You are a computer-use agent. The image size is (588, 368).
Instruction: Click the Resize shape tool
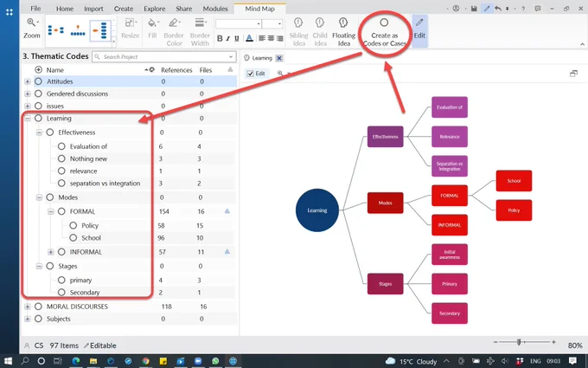click(130, 29)
